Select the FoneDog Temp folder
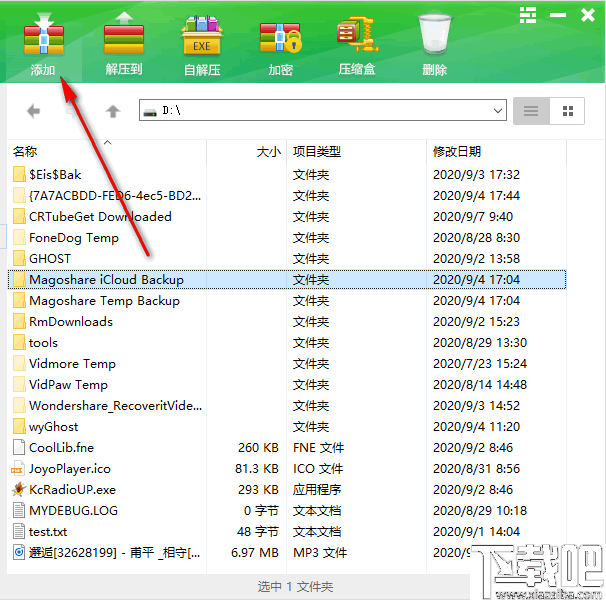 coord(74,237)
